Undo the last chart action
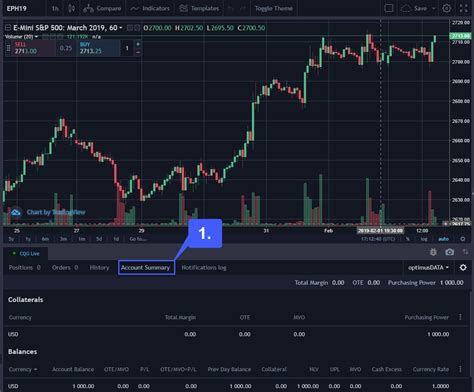This screenshot has width=474, height=392. pyautogui.click(x=231, y=8)
